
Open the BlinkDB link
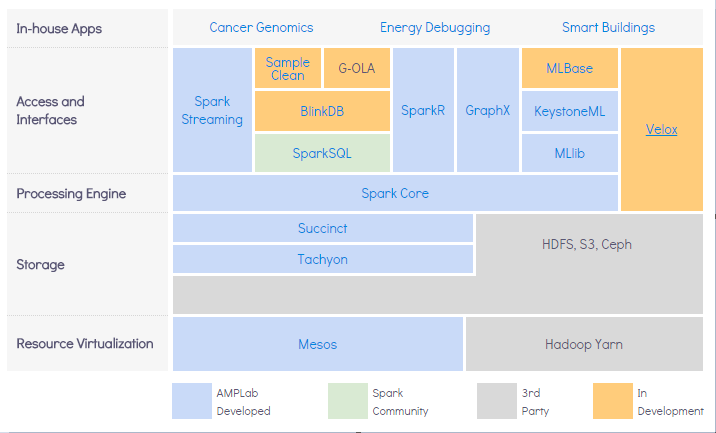coord(322,111)
